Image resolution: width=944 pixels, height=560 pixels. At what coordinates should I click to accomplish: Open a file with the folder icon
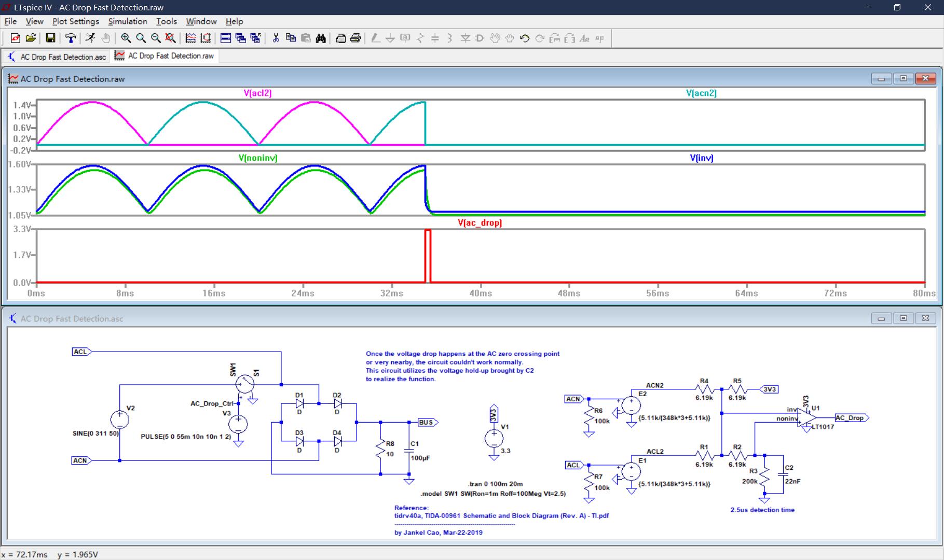(31, 38)
